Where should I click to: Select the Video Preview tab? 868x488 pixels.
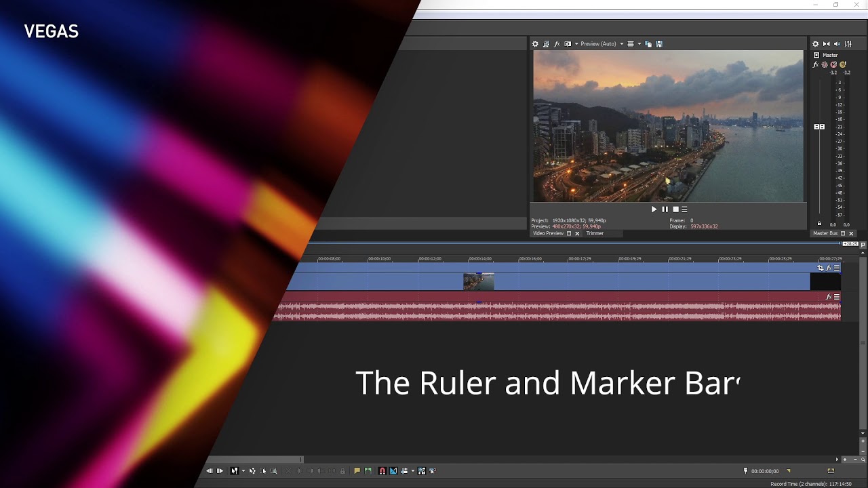click(549, 233)
